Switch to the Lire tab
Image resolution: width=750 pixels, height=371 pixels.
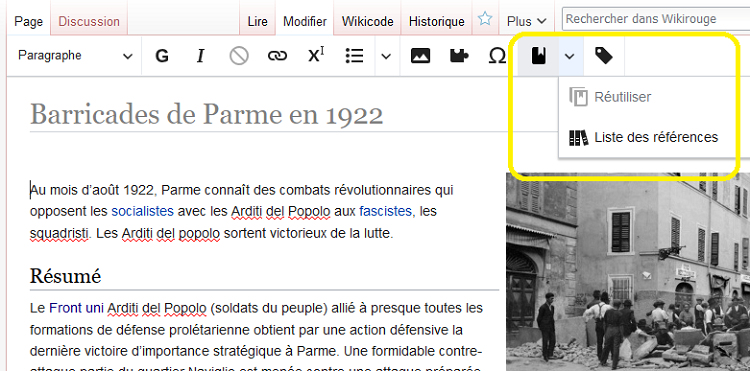pos(257,22)
